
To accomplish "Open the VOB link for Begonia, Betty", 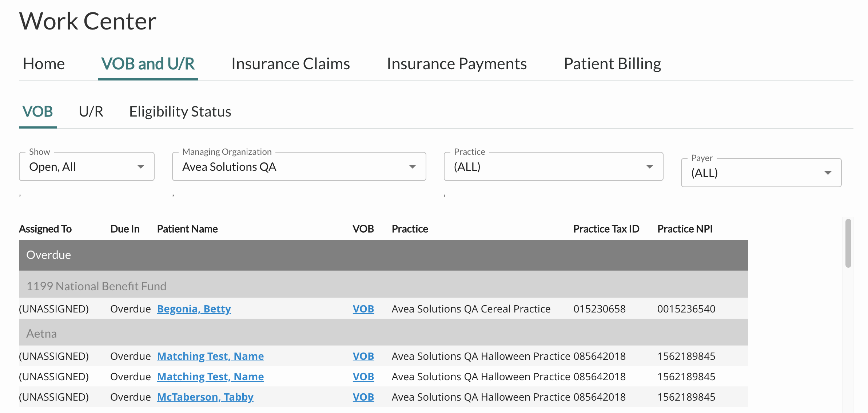I will tap(363, 308).
